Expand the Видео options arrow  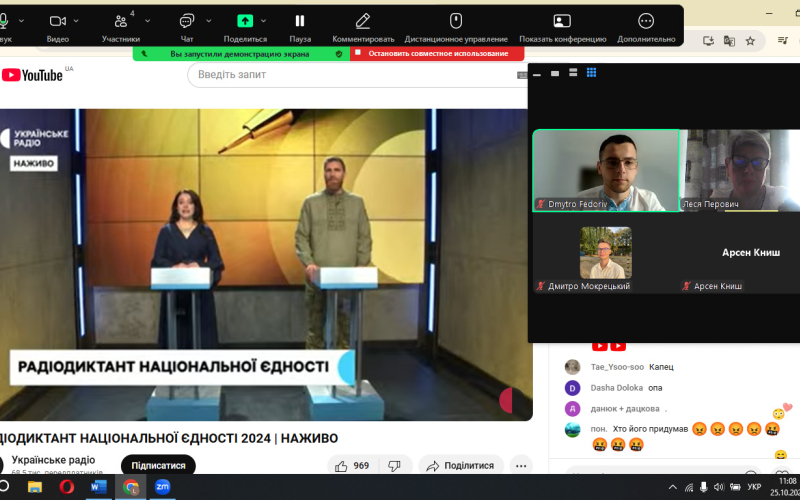tap(76, 21)
